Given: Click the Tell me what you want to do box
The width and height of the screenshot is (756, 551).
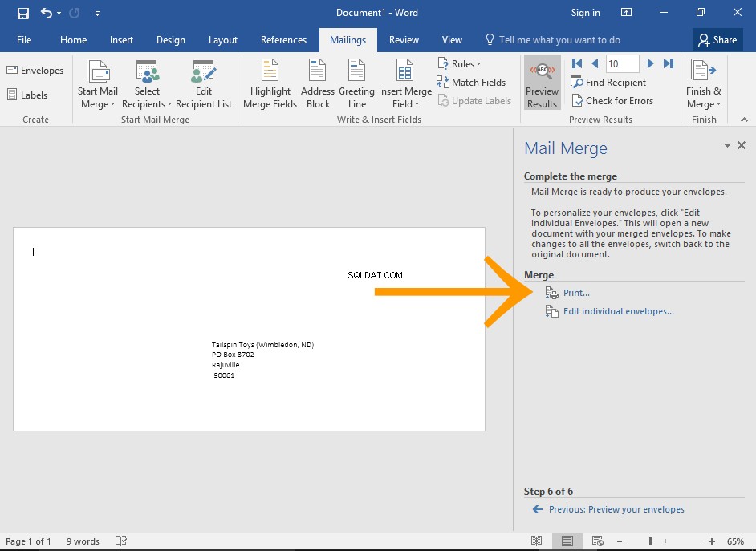Looking at the screenshot, I should (552, 40).
